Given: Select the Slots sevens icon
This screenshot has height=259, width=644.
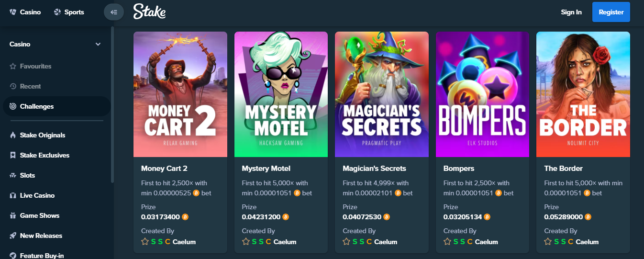Looking at the screenshot, I should [13, 175].
